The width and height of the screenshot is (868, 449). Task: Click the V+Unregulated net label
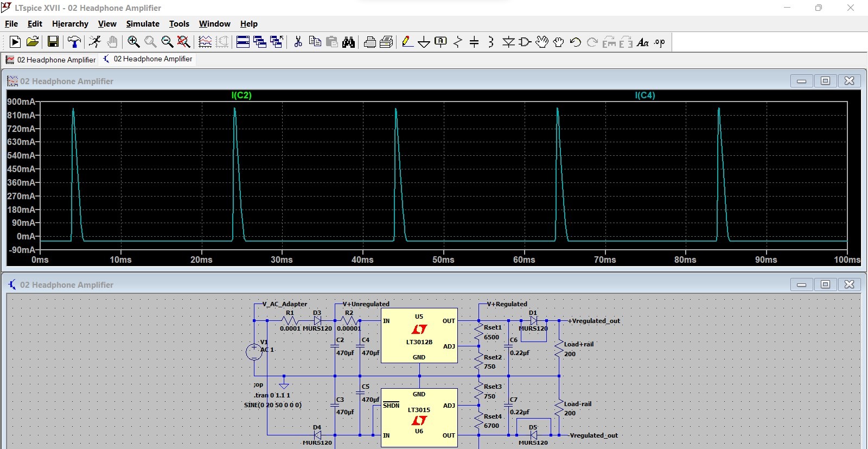tap(366, 304)
